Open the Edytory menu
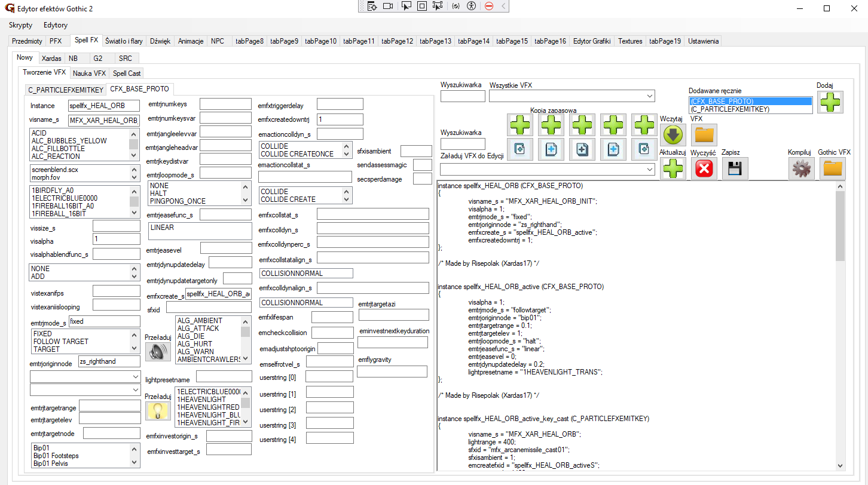This screenshot has height=485, width=868. [x=56, y=25]
